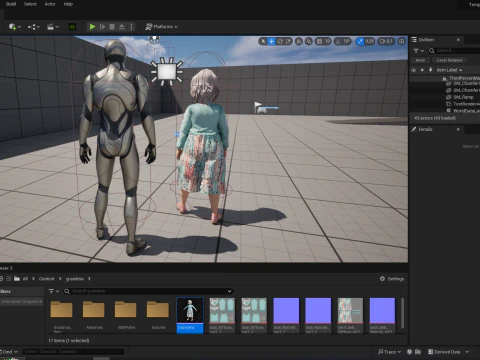This screenshot has width=480, height=360.
Task: Open play options three-dot menu
Action: pos(131,27)
